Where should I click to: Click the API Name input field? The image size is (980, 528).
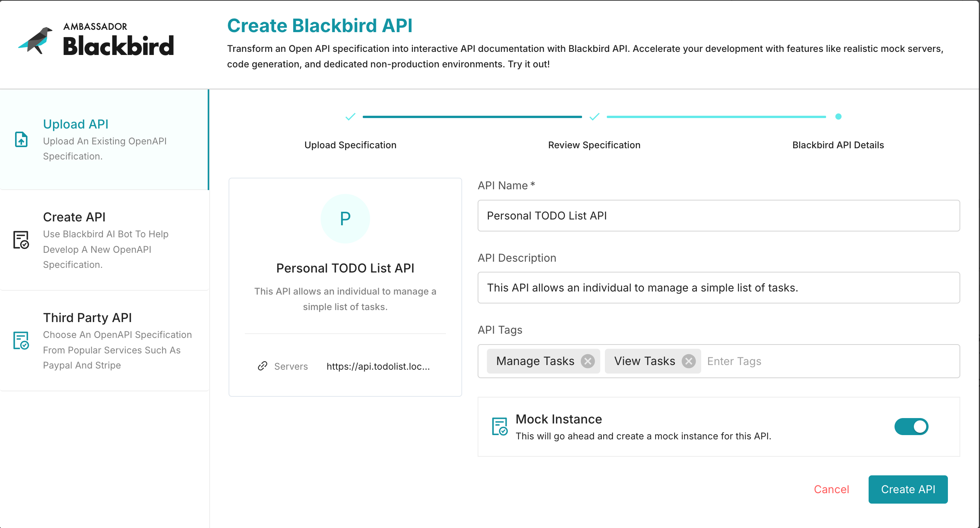point(719,216)
